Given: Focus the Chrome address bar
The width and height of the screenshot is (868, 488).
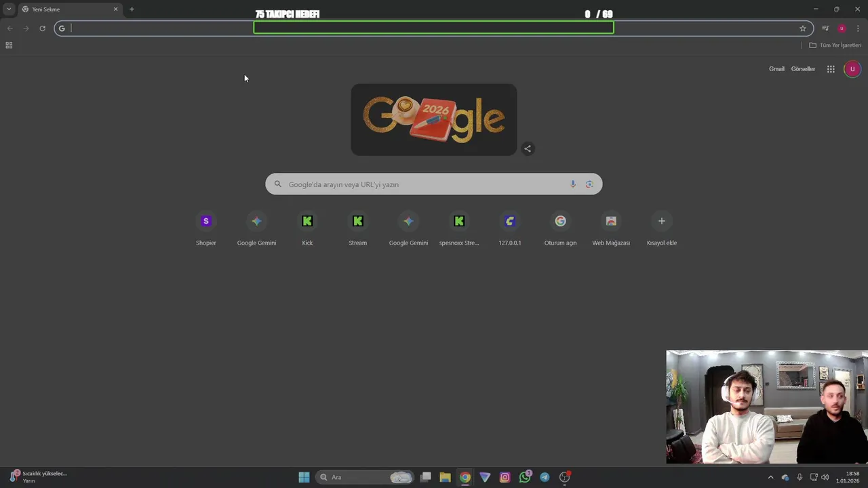Looking at the screenshot, I should (434, 28).
